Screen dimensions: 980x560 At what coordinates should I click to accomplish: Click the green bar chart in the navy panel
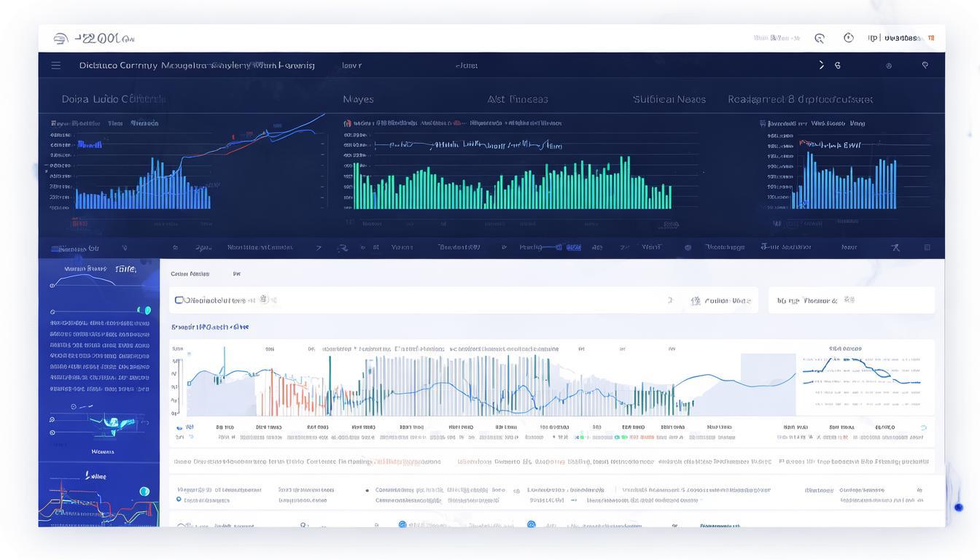click(x=512, y=183)
